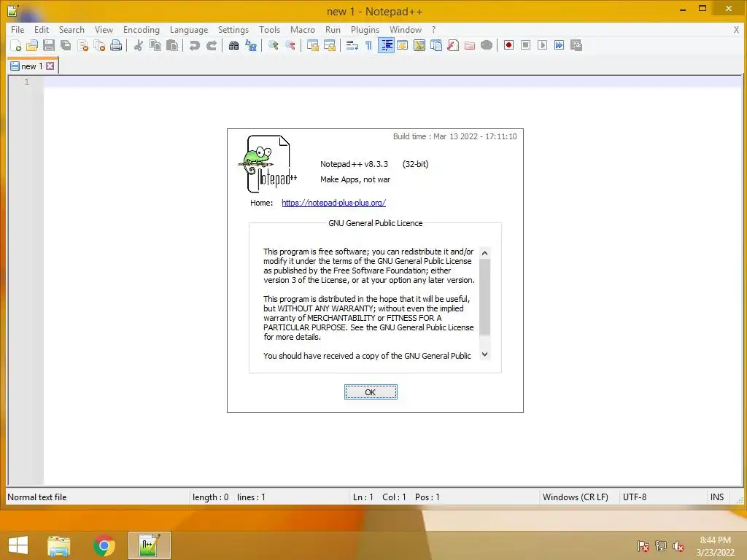This screenshot has height=560, width=747.
Task: Open the Window menu
Action: pyautogui.click(x=406, y=29)
